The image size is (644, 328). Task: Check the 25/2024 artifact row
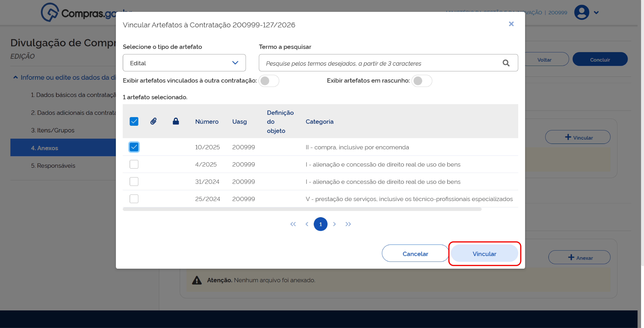pyautogui.click(x=134, y=199)
